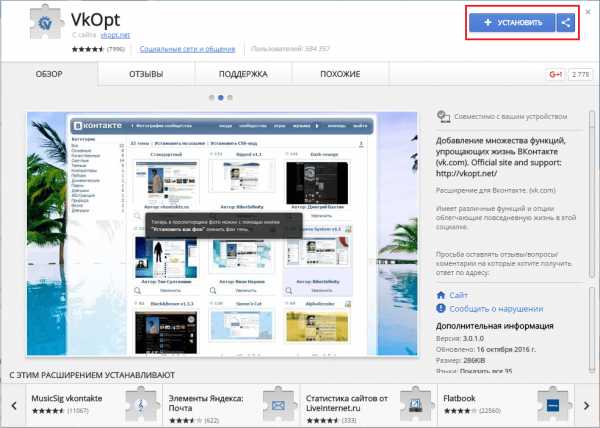Click the VkOpt puzzle piece icon
600x428 pixels.
[46, 22]
